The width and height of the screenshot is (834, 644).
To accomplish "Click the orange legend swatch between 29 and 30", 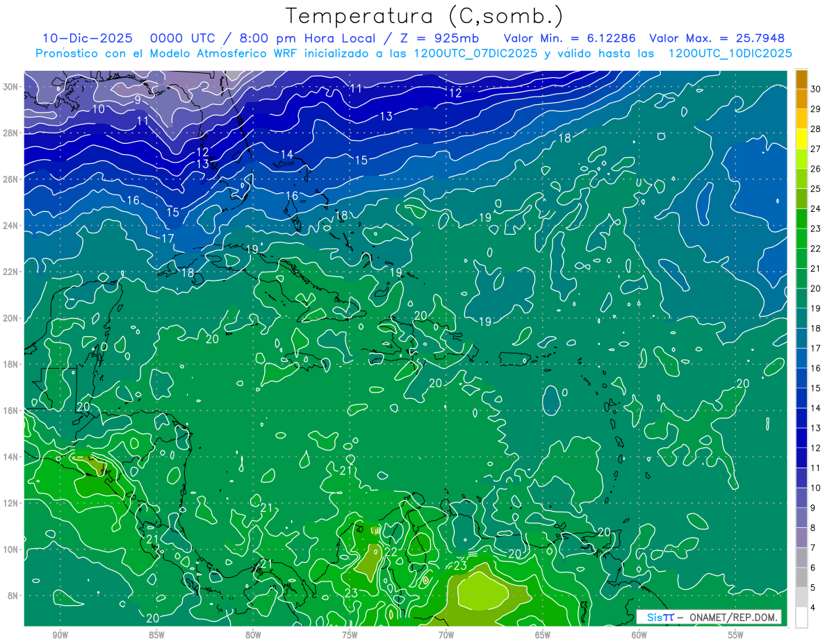I will 801,99.
